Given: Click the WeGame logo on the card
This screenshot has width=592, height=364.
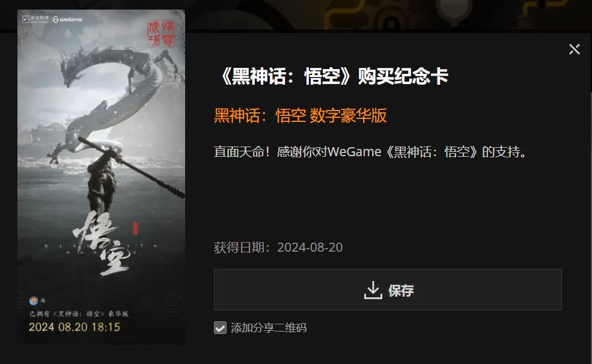Looking at the screenshot, I should click(67, 19).
